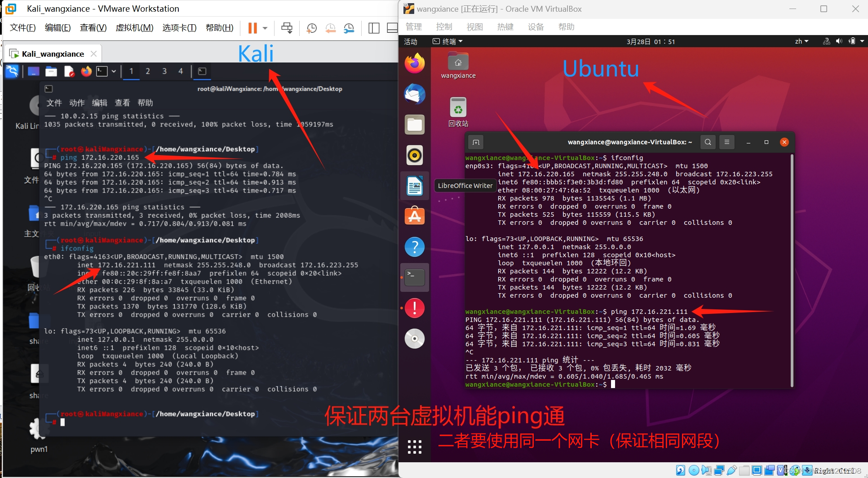Launch Firefox from the Kali panel
Screen dimensions: 868x478
[x=86, y=71]
